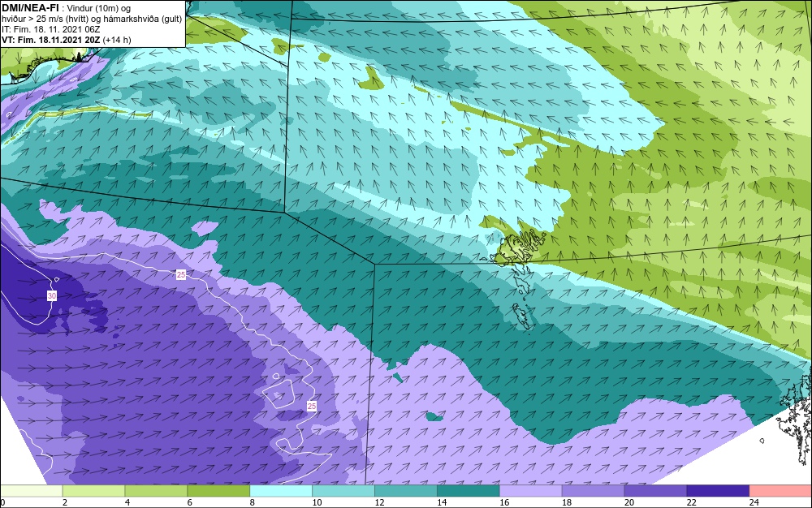Click the lower 25 gust contour label
812x508 pixels.
pyautogui.click(x=311, y=406)
